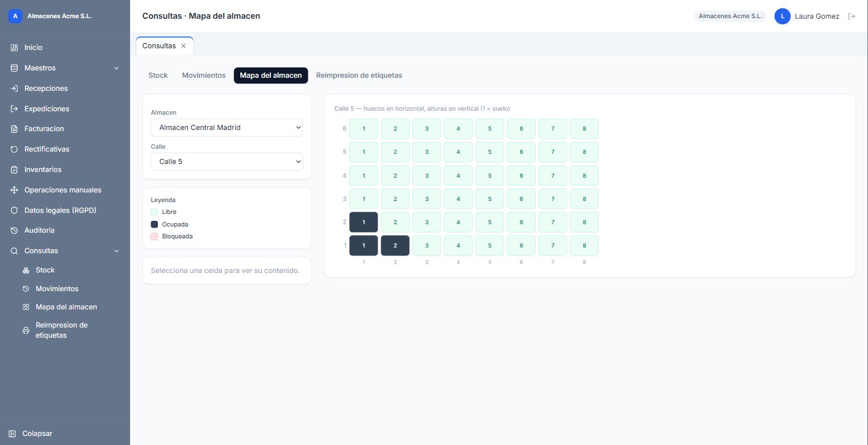
Task: Click the Stock boxes icon in the submenu
Action: click(26, 270)
